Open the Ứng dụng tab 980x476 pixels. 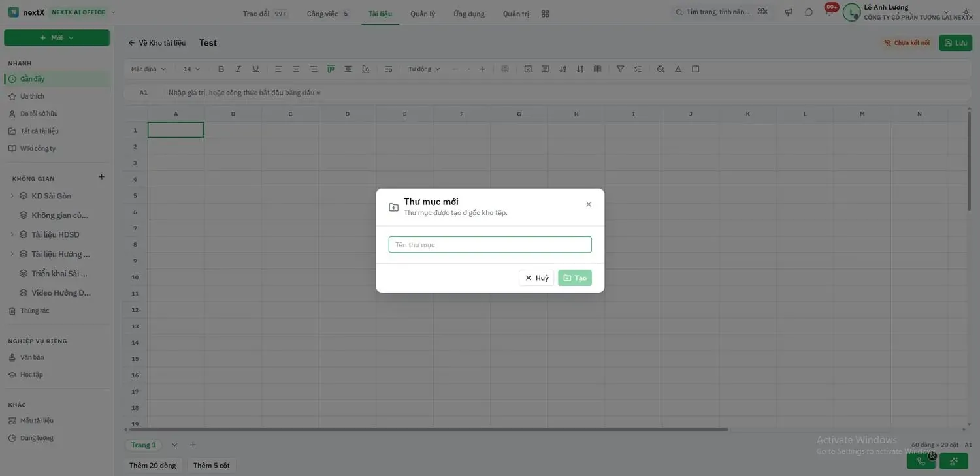point(469,14)
